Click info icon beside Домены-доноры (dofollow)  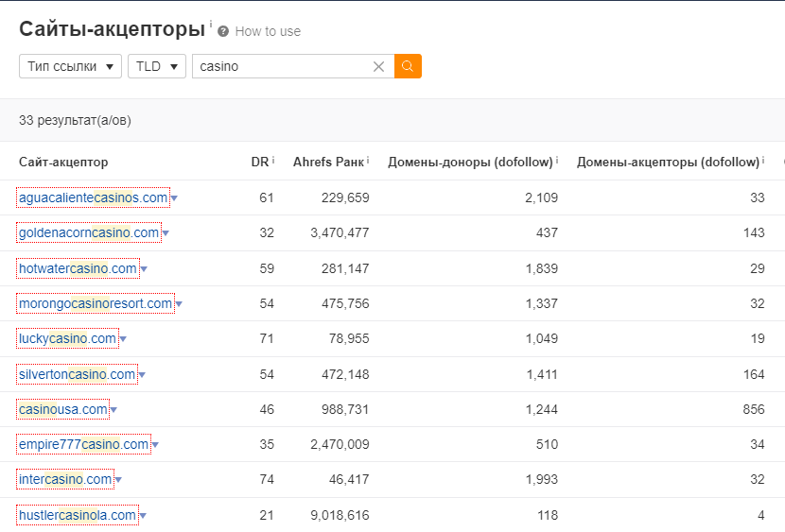click(x=557, y=161)
